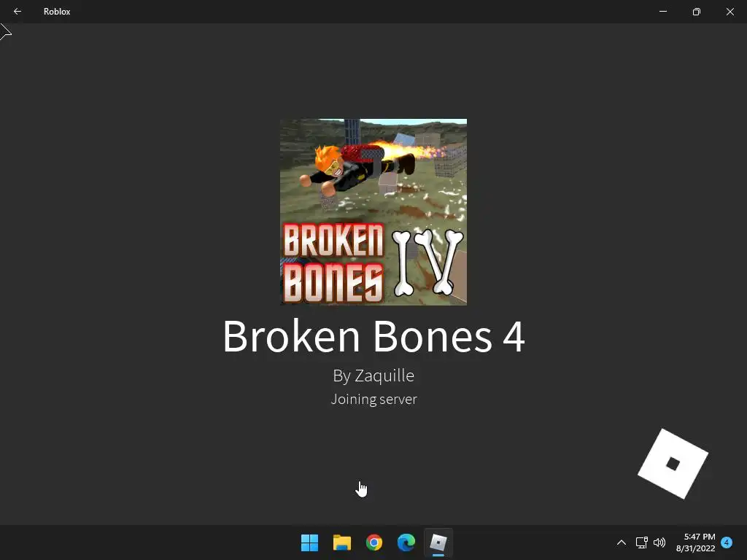This screenshot has width=747, height=560.
Task: Click the Broken Bones 4 title text
Action: (x=373, y=336)
